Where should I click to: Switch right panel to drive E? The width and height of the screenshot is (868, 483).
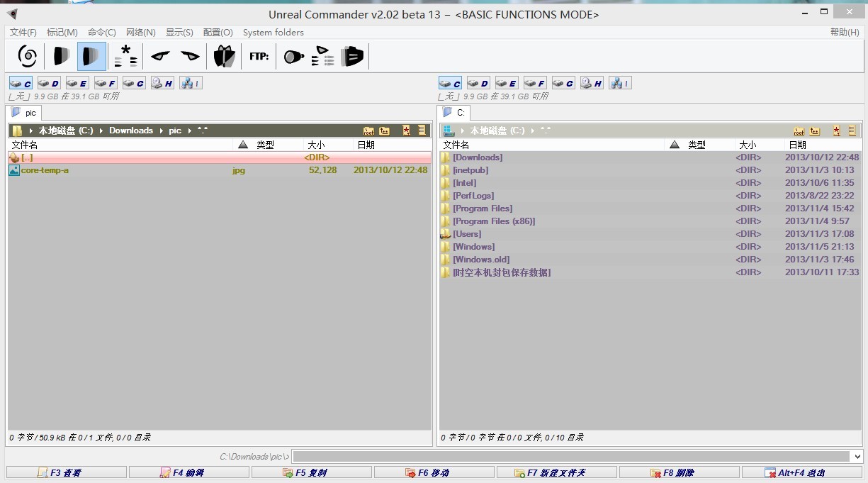click(x=507, y=83)
